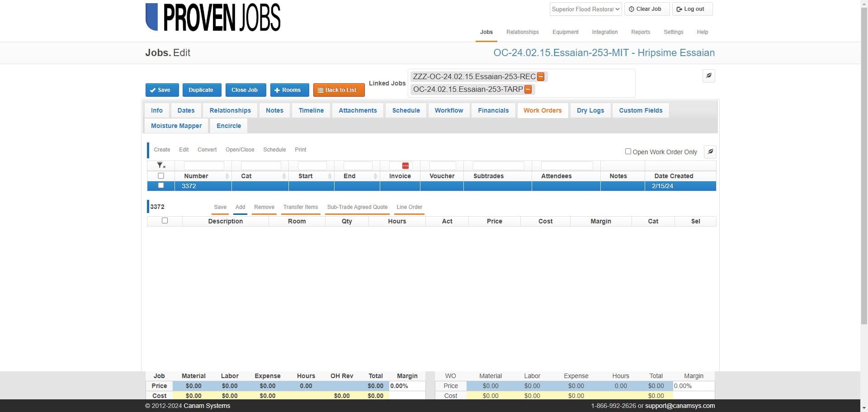Viewport: 868px width, 412px height.
Task: Remove linked job OC-24.02.15.Essaian-253-TARP
Action: [x=528, y=90]
